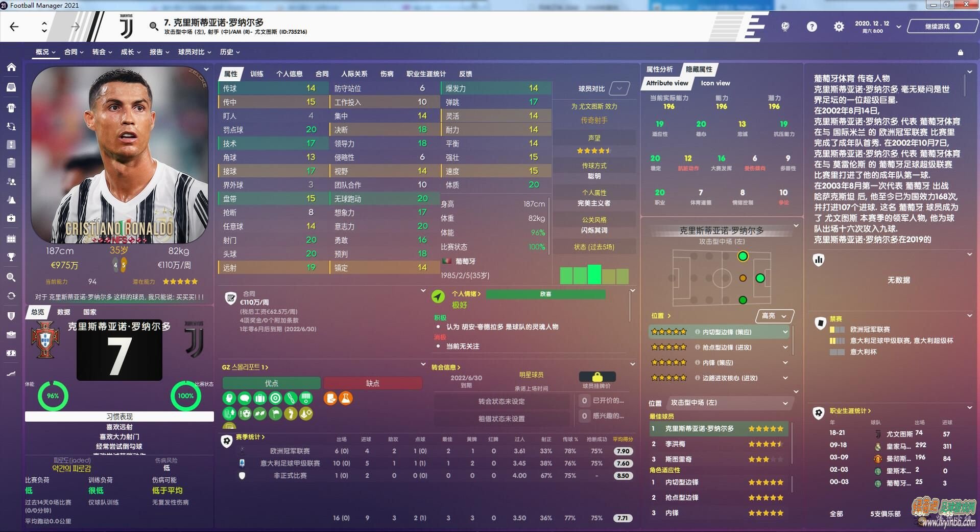Open the trophy competitions icon in sidebar
The image size is (980, 532).
point(11,257)
